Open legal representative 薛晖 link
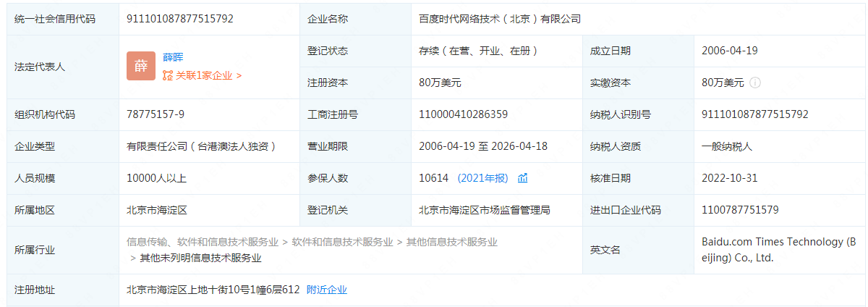Image resolution: width=868 pixels, height=307 pixels. click(x=173, y=57)
